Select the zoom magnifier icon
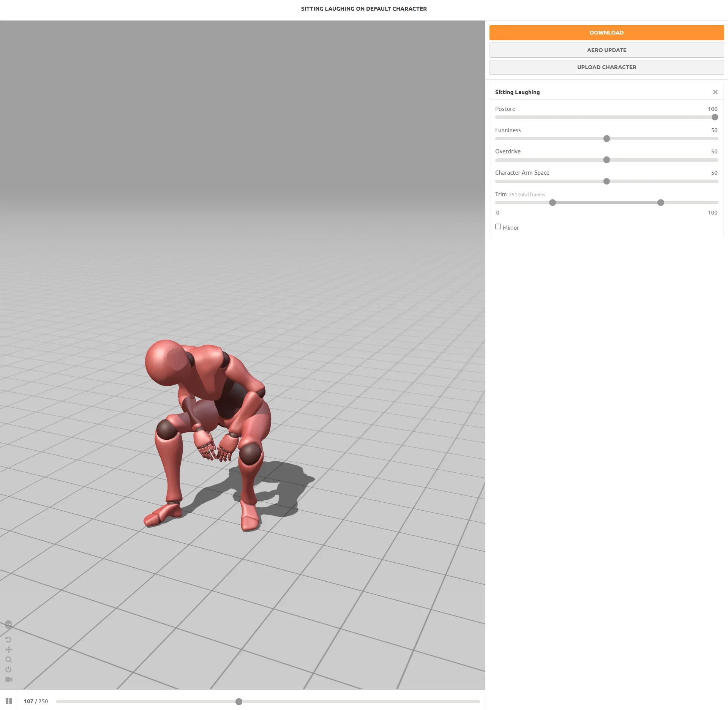 [9, 660]
